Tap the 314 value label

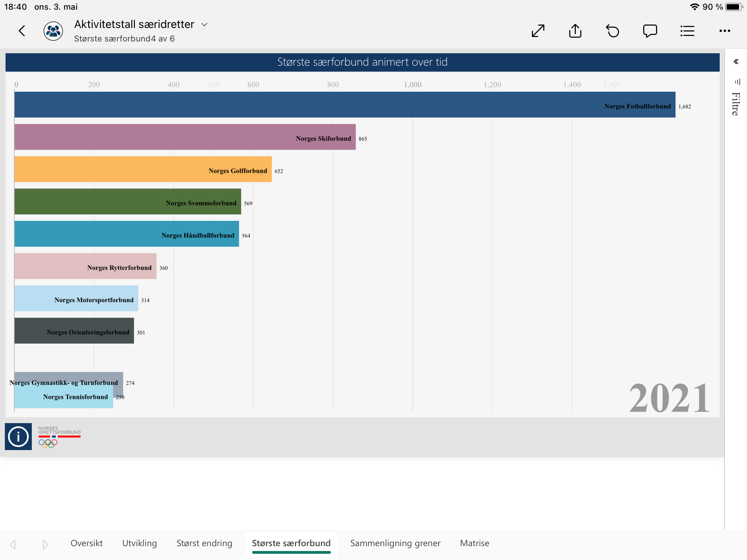click(145, 300)
